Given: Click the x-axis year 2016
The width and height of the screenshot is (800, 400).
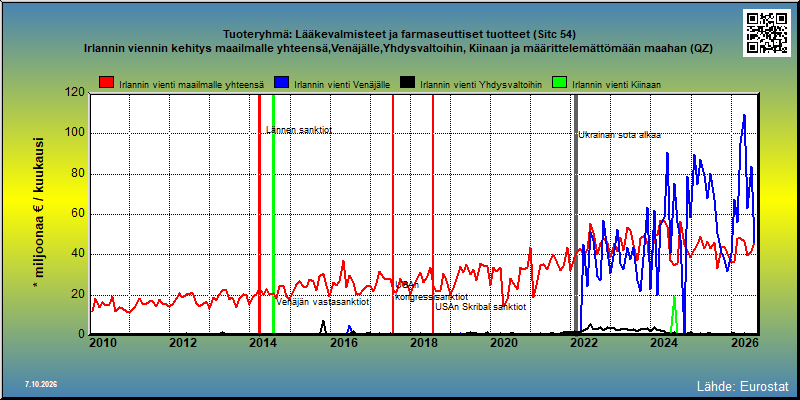Looking at the screenshot, I should (343, 342).
